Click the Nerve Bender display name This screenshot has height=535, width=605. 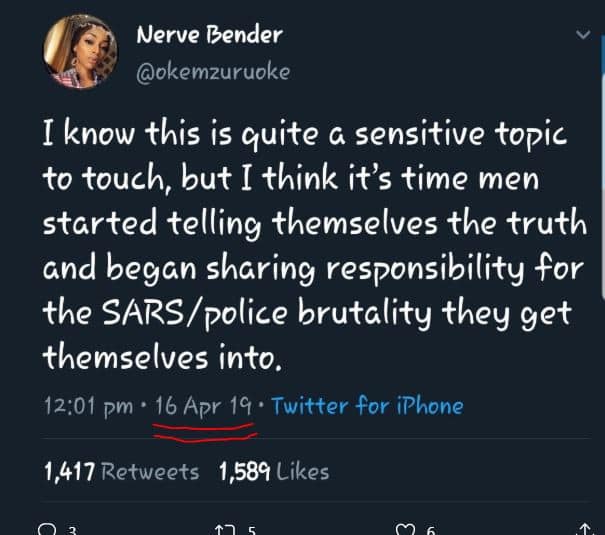click(209, 35)
